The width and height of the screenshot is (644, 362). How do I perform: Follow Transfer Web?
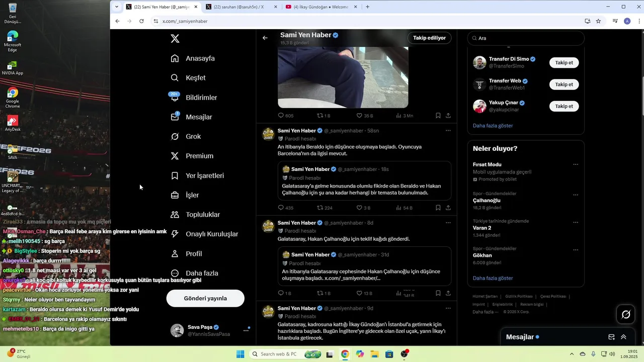[x=564, y=84]
